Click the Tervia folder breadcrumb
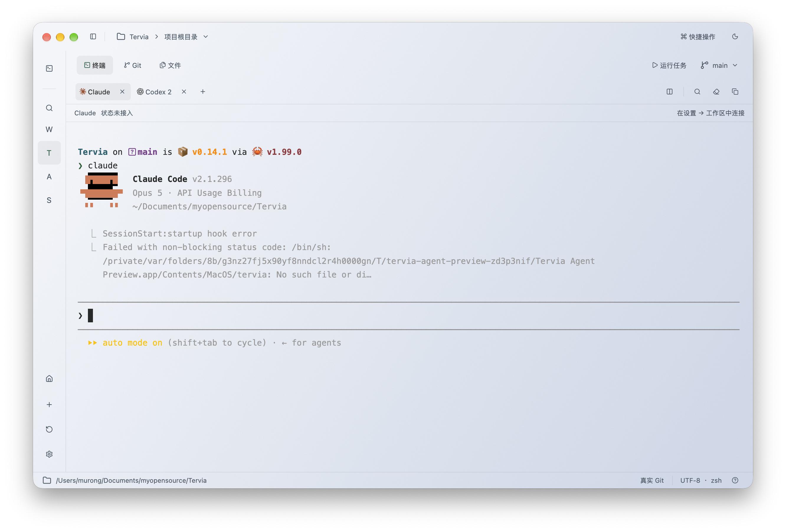The height and width of the screenshot is (532, 786). coord(132,37)
